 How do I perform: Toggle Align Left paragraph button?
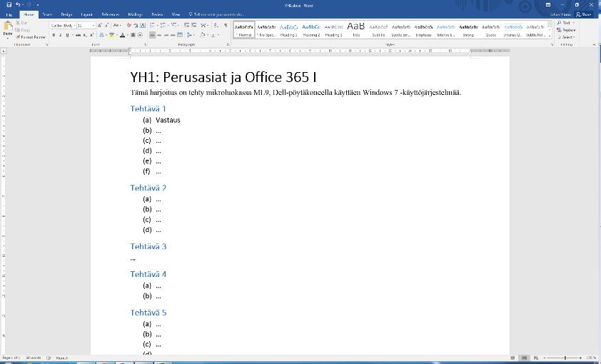(x=153, y=35)
